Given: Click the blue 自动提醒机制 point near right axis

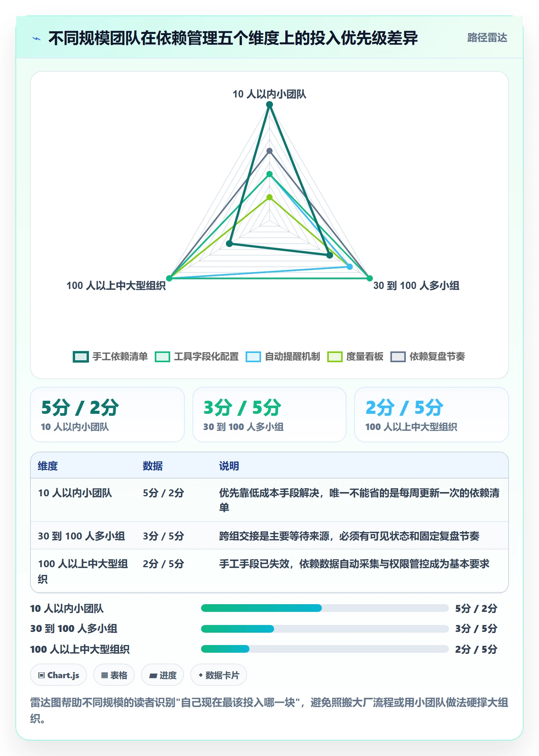Looking at the screenshot, I should (350, 267).
